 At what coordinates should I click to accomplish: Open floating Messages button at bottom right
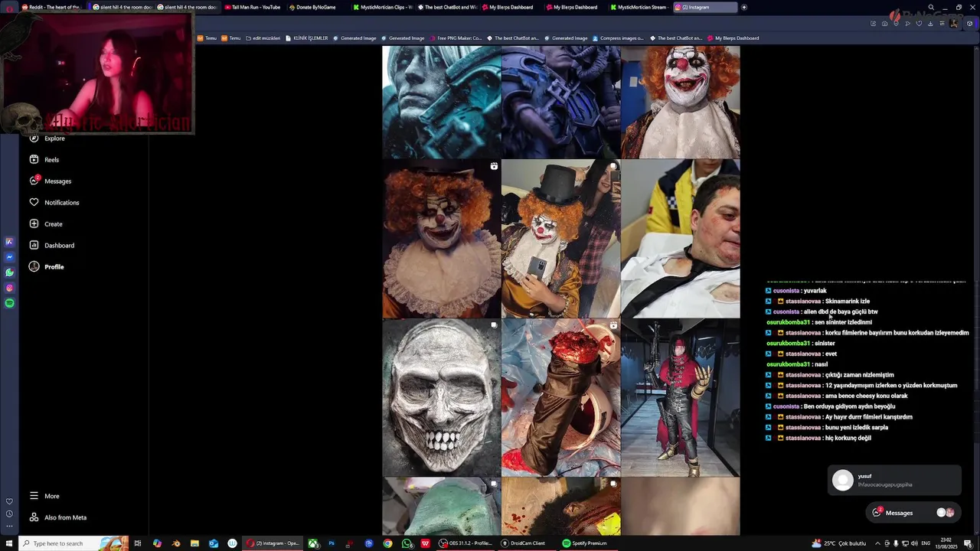click(913, 513)
